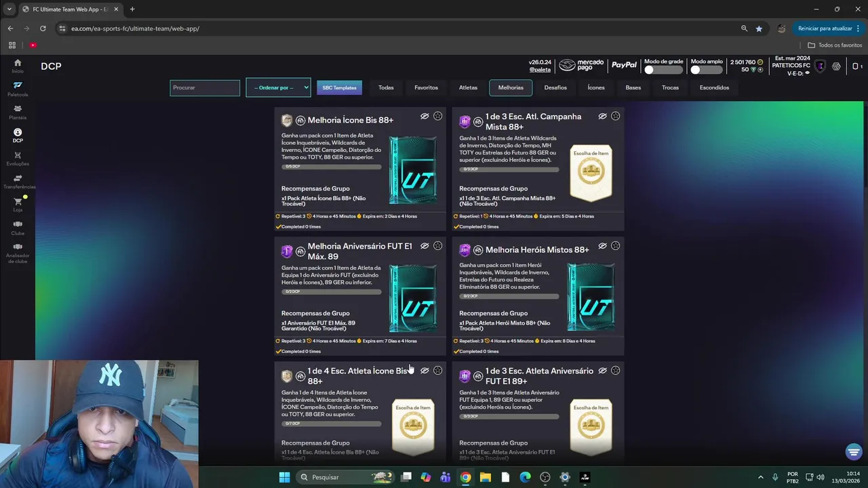Image resolution: width=868 pixels, height=488 pixels.
Task: Expand the system tray hidden icons chevron
Action: 760,477
